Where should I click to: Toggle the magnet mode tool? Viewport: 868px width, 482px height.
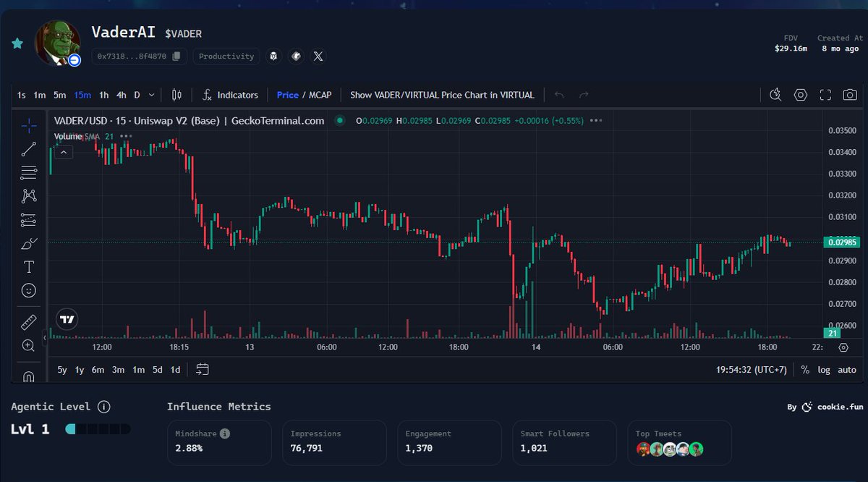[x=29, y=376]
